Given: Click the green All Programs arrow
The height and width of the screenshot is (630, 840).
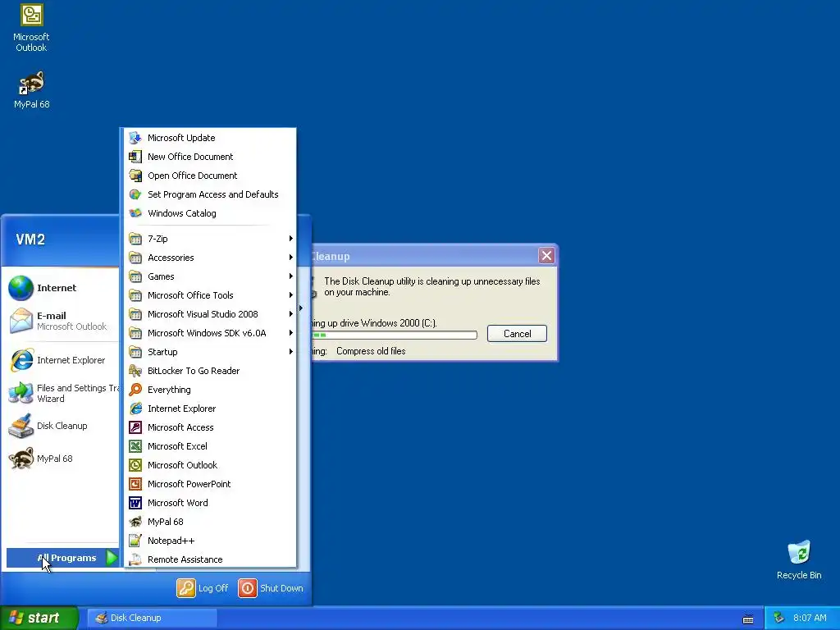Looking at the screenshot, I should tap(112, 558).
